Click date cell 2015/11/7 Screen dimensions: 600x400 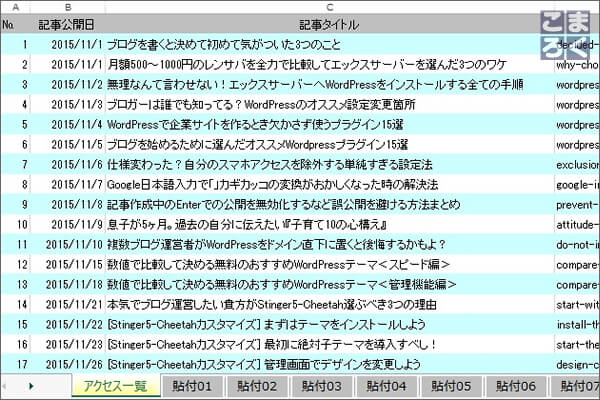(x=68, y=184)
